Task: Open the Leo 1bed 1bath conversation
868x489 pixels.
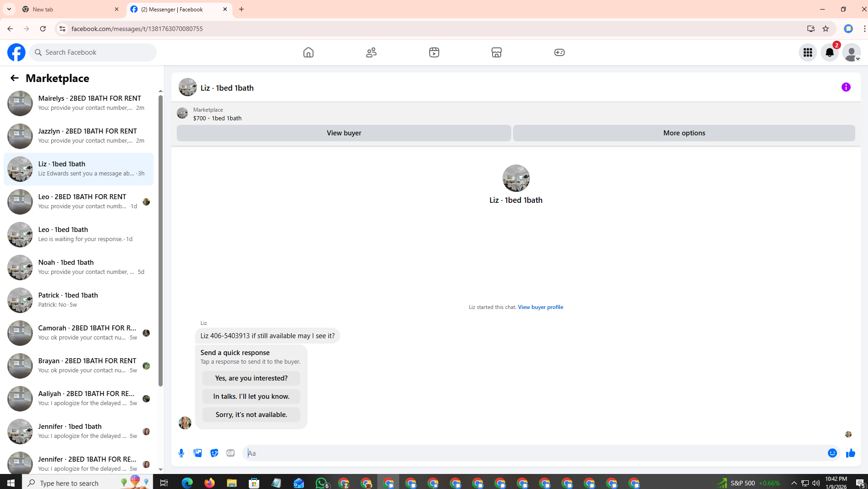Action: click(78, 235)
